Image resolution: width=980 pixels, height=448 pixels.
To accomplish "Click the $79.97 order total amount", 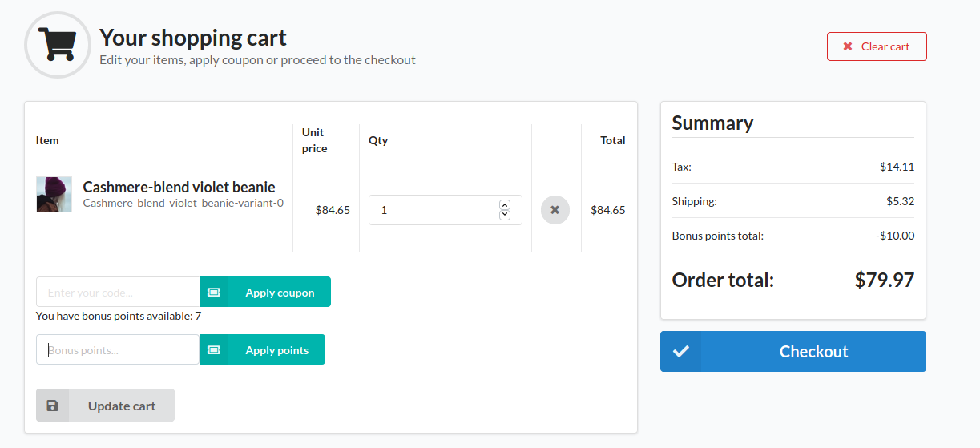I will [884, 280].
